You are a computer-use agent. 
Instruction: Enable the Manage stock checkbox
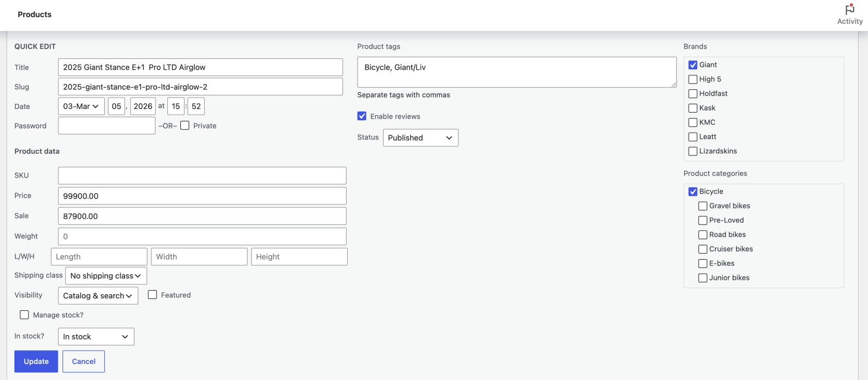pyautogui.click(x=24, y=315)
